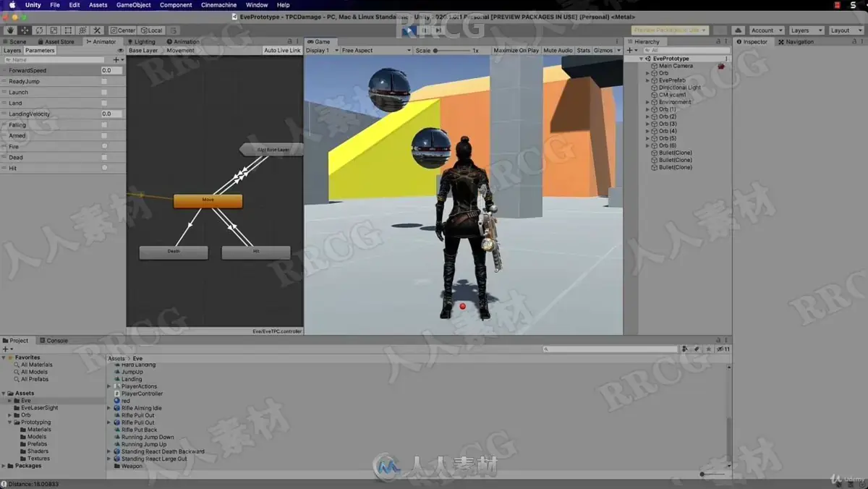This screenshot has width=868, height=489.
Task: Switch to the Scene tab
Action: point(14,42)
